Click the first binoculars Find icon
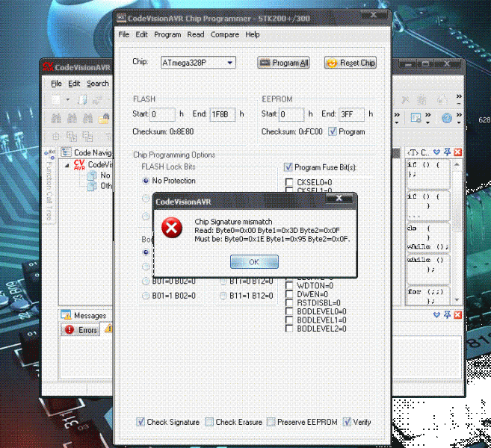Image resolution: width=491 pixels, height=448 pixels. tap(56, 118)
